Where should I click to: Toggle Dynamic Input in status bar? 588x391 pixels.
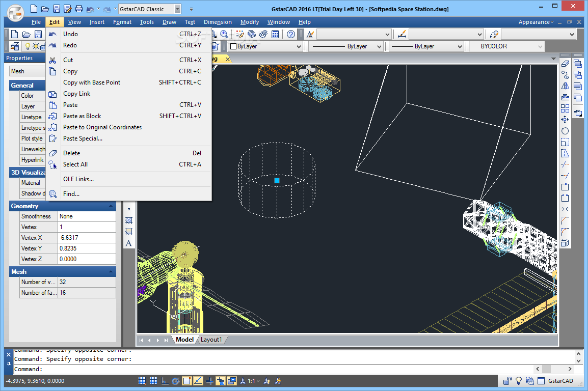coord(221,381)
